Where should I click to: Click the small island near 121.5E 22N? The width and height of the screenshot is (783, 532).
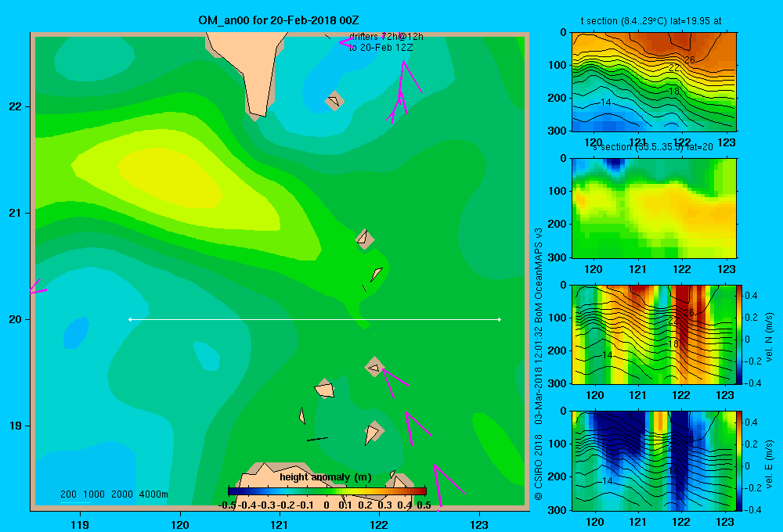point(334,101)
